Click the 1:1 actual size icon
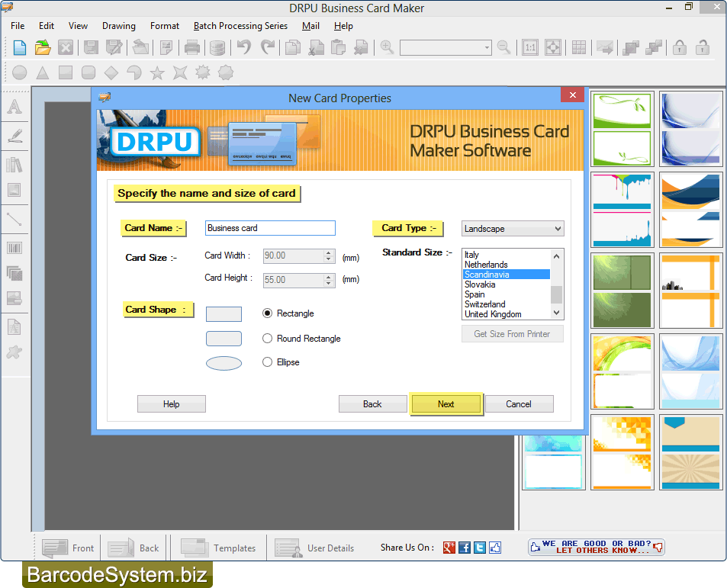 click(530, 47)
